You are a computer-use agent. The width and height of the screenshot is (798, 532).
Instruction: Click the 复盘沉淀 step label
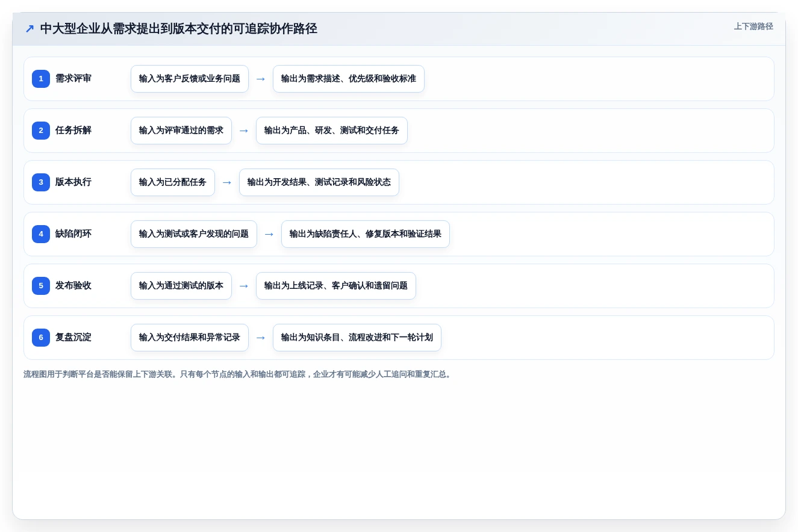coord(73,337)
